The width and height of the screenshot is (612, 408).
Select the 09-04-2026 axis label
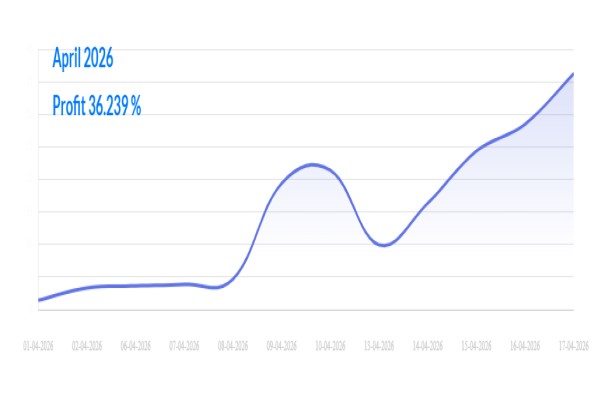281,346
